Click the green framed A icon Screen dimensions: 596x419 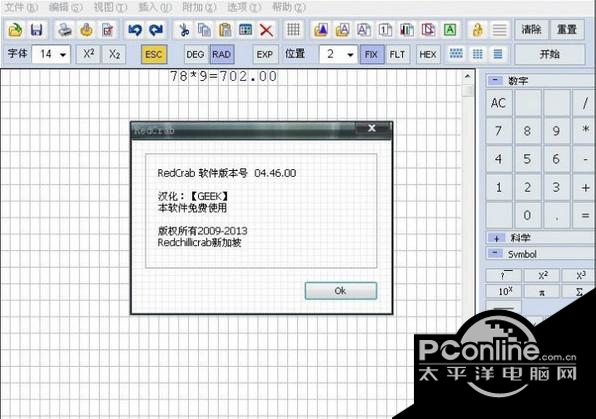450,30
